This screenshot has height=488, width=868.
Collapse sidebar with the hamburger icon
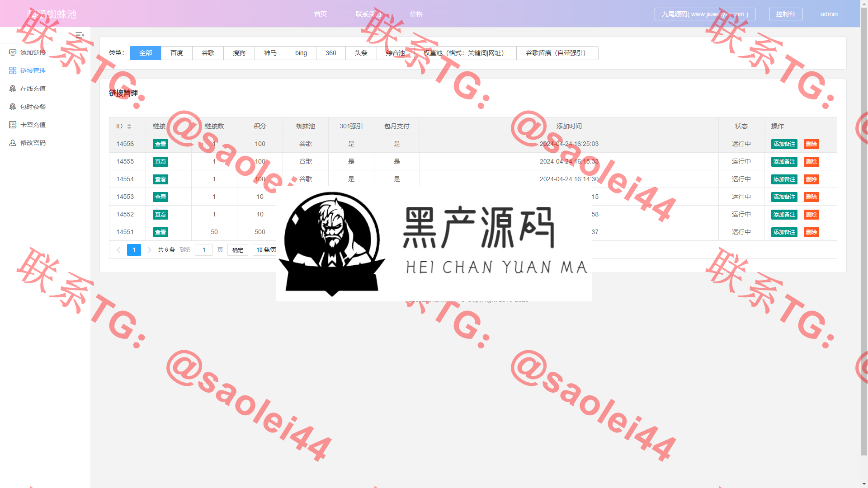[80, 35]
